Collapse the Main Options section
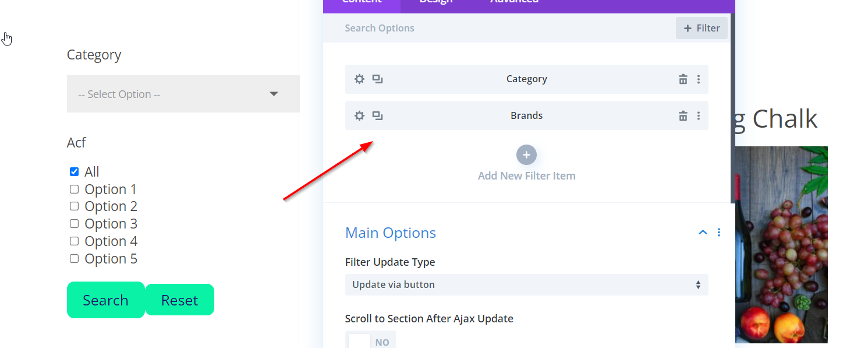Screen dimensions: 868x348 tap(703, 233)
